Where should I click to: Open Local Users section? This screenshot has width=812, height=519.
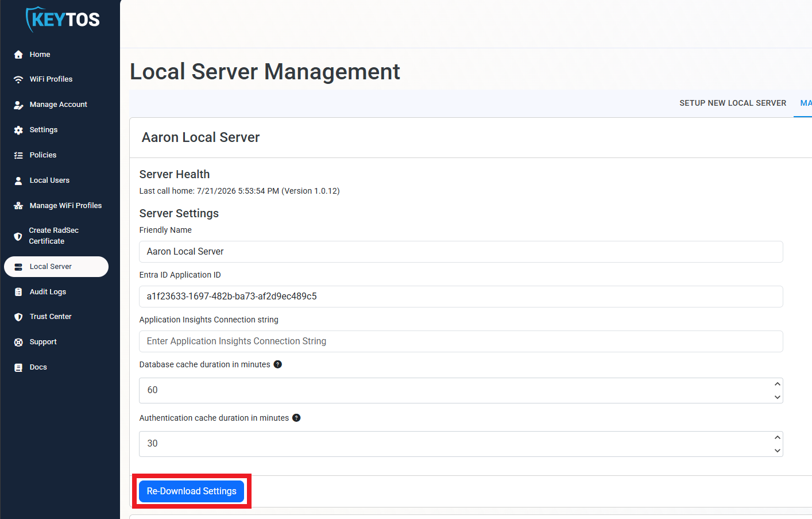coord(49,180)
